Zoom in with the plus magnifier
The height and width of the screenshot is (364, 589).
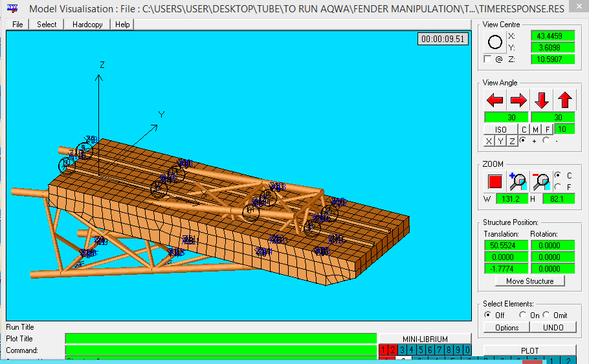[x=518, y=182]
